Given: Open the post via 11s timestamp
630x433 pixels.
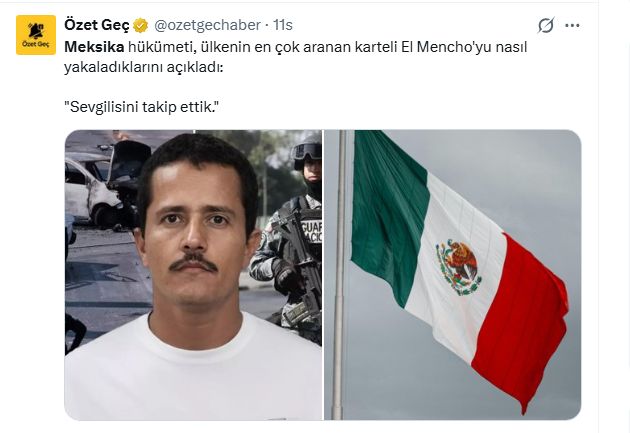Looking at the screenshot, I should click(x=283, y=25).
